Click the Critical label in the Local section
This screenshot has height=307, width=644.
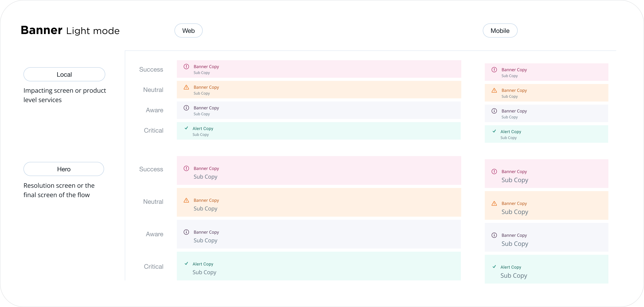pos(154,131)
